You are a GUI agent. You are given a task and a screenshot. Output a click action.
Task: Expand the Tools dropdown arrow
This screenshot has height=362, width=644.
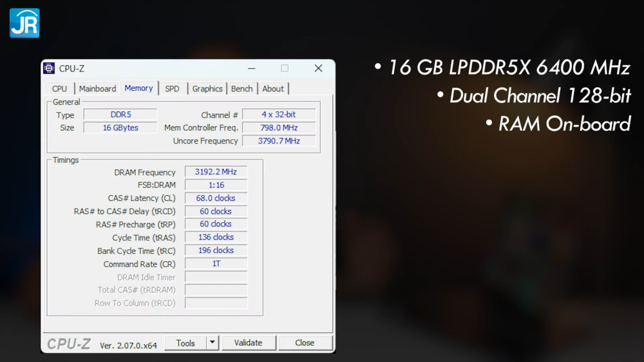point(213,343)
